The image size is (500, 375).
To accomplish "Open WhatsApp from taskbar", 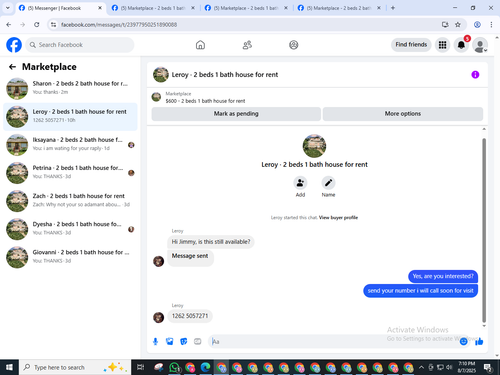I will click(x=174, y=367).
